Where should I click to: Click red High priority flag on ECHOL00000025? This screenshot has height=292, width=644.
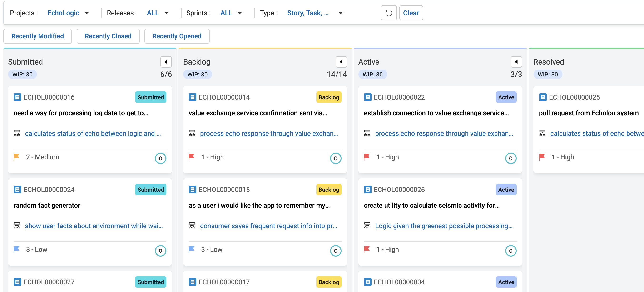tap(542, 157)
